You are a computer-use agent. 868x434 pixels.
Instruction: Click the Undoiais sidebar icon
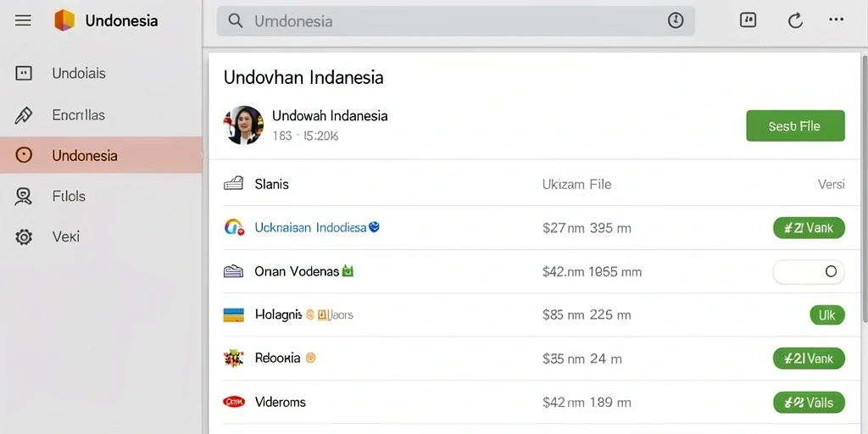coord(23,73)
